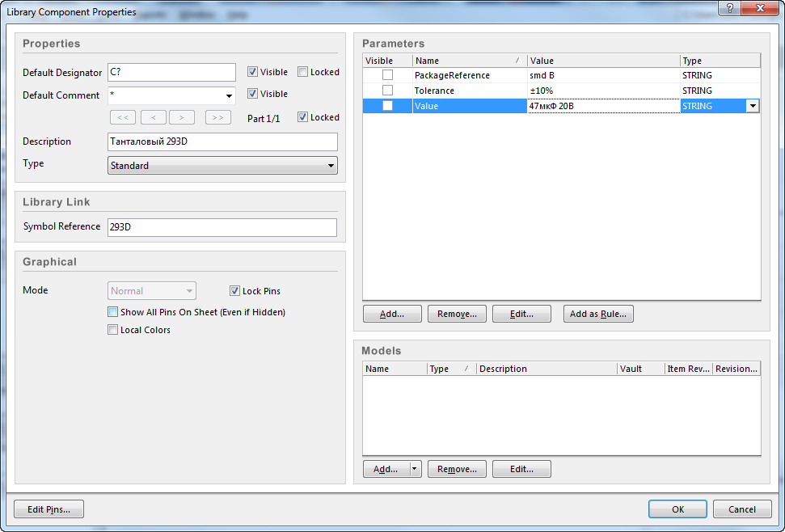Confirm with the OK button
Viewport: 785px width, 532px height.
(677, 509)
